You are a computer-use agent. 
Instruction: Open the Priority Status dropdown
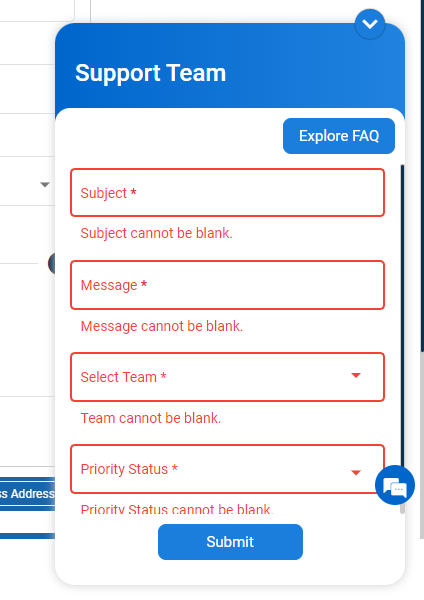(227, 469)
